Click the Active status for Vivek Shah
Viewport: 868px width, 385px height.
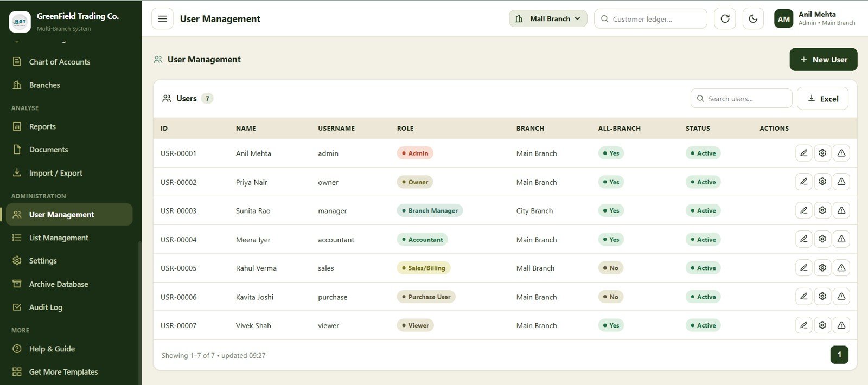[703, 325]
